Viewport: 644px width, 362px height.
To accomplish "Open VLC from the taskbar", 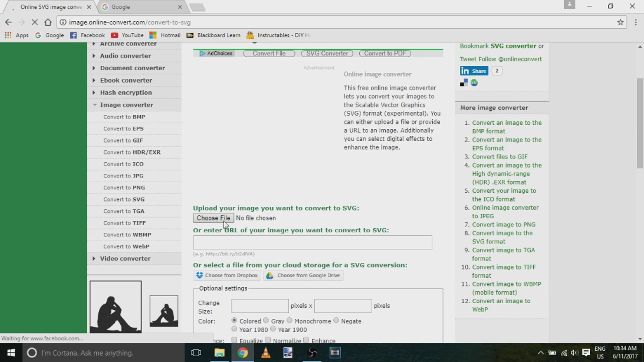I will click(266, 353).
